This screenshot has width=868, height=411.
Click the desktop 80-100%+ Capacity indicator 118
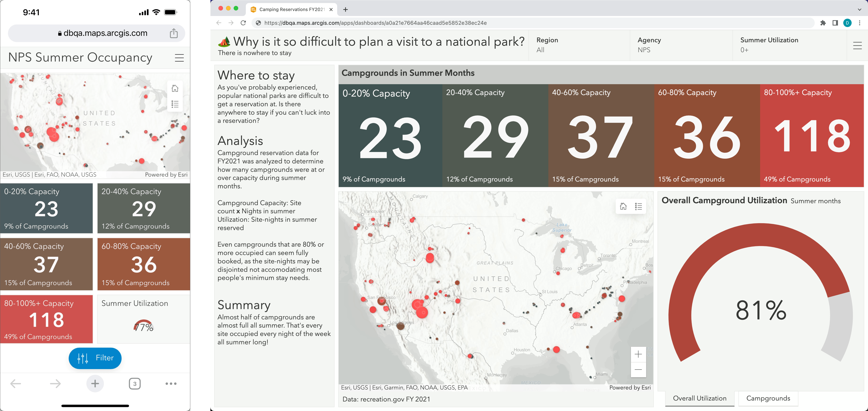pyautogui.click(x=812, y=136)
